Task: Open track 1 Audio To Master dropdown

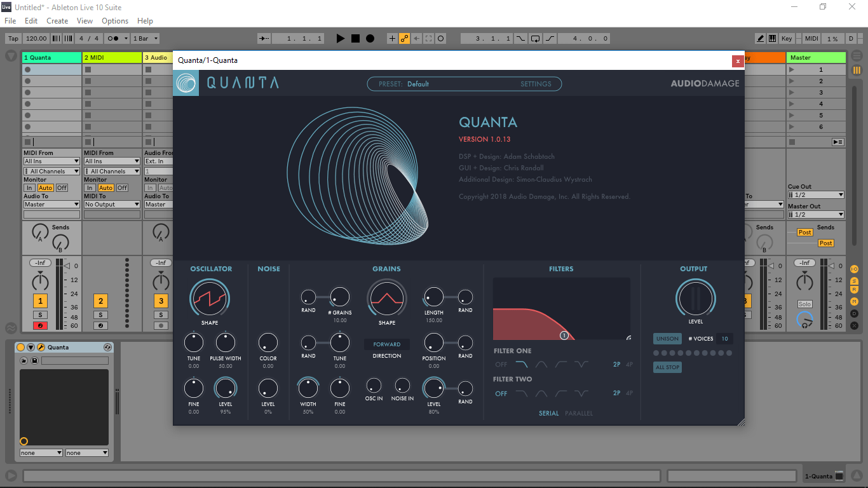Action: click(x=51, y=204)
